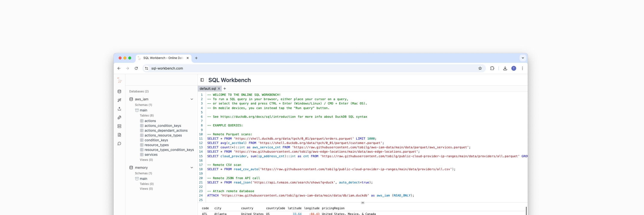Screen dimensions: 644x215
Task: Open the databases sidebar icon
Action: point(120,91)
